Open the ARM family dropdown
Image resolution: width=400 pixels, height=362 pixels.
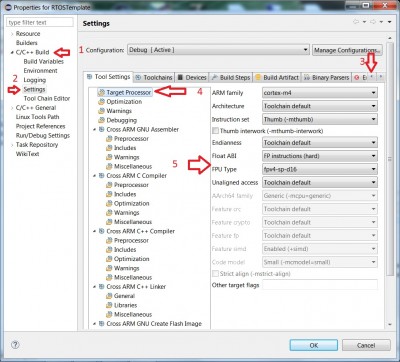point(320,93)
